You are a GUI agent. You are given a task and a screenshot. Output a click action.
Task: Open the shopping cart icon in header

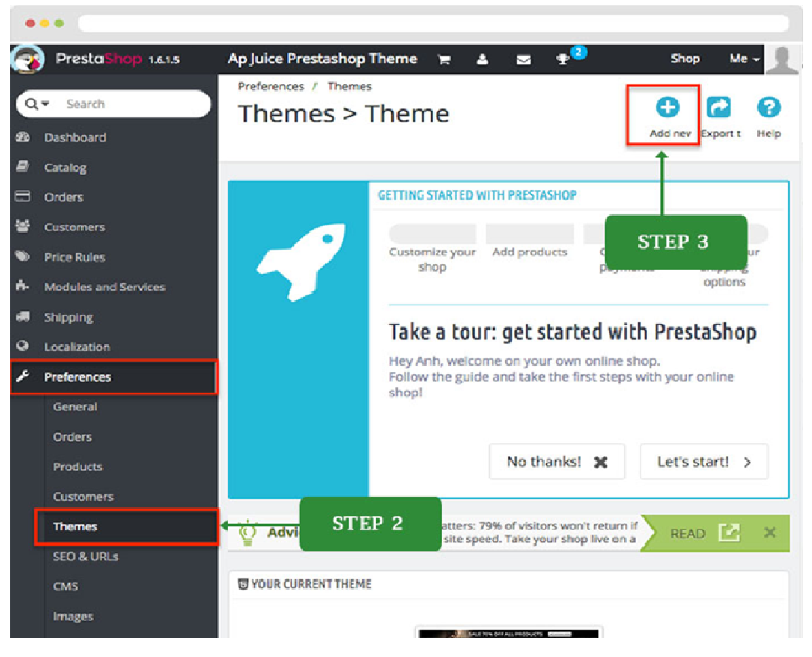click(444, 60)
